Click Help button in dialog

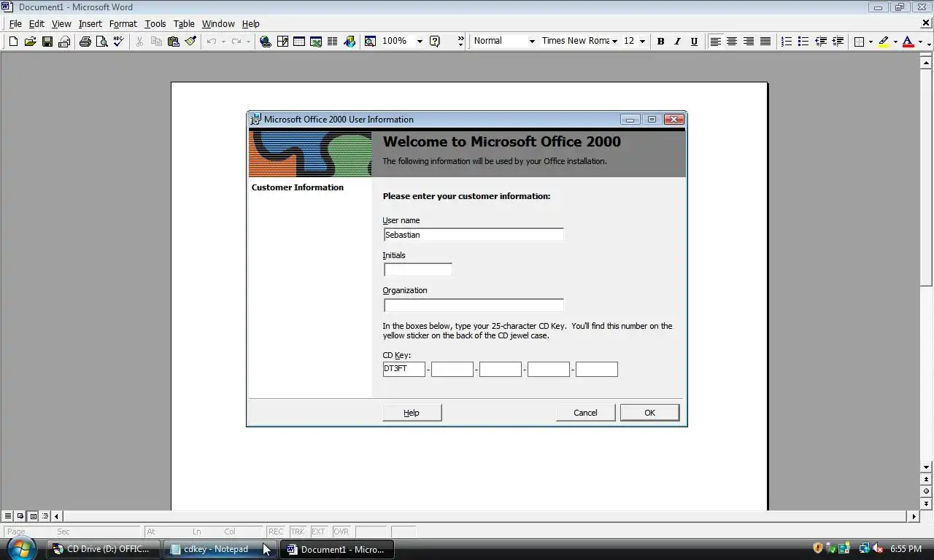click(x=412, y=413)
